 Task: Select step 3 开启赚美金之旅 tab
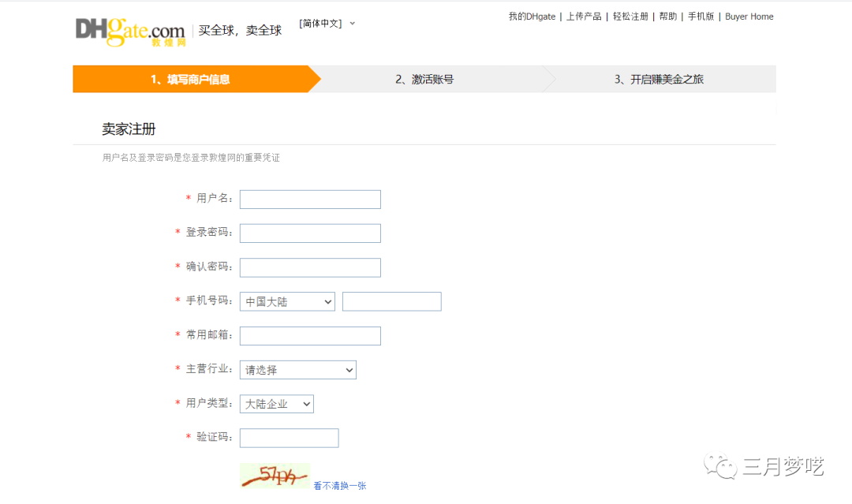pos(659,80)
